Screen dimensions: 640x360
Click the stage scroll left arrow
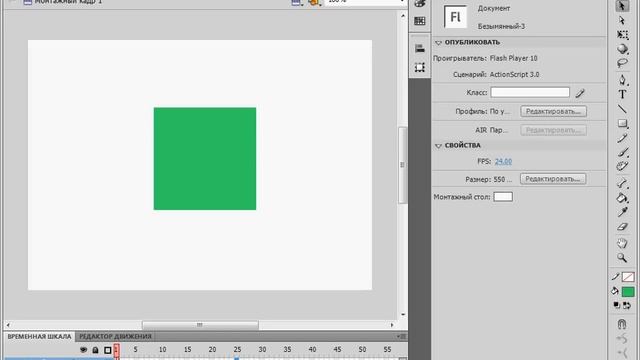8,325
